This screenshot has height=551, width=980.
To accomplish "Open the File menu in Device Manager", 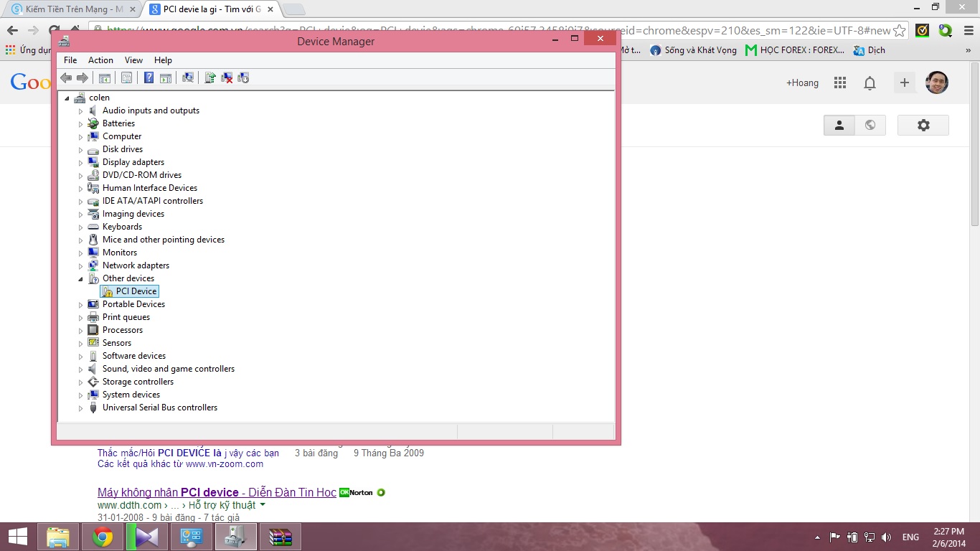I will click(70, 60).
